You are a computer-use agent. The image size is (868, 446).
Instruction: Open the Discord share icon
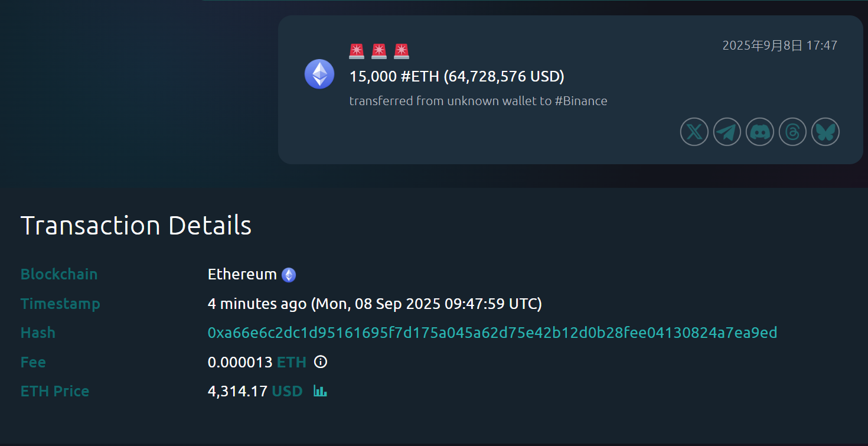[760, 132]
